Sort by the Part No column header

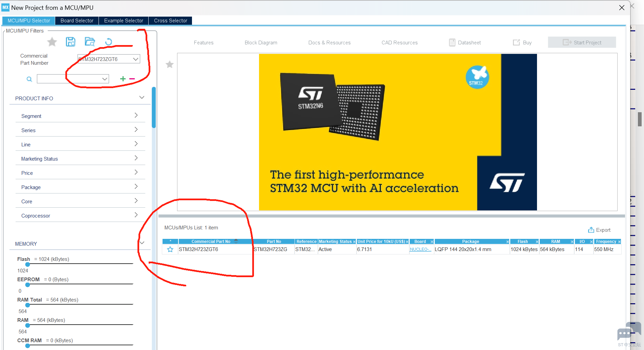click(274, 242)
